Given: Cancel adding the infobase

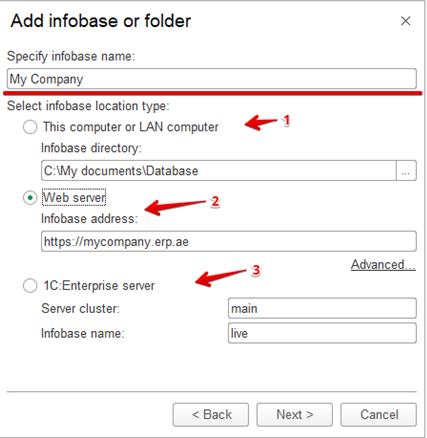Looking at the screenshot, I should pyautogui.click(x=379, y=415).
